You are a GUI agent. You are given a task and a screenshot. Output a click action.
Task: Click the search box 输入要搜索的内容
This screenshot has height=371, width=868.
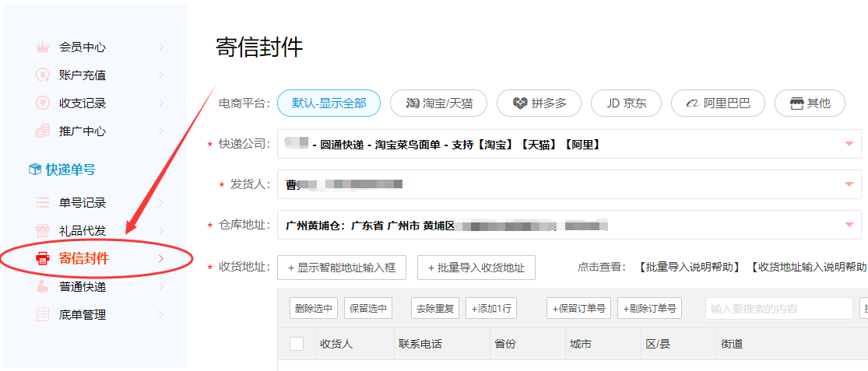pos(778,309)
